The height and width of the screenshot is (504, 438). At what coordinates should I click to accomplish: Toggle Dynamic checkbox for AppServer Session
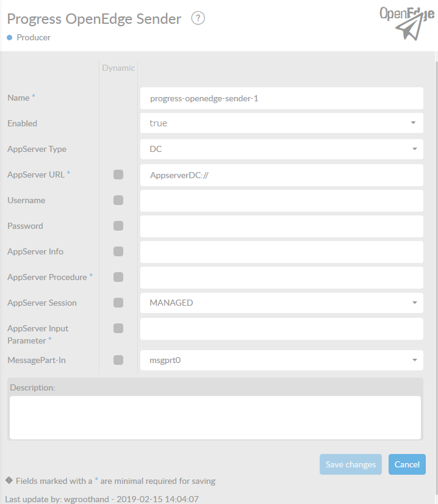[118, 303]
